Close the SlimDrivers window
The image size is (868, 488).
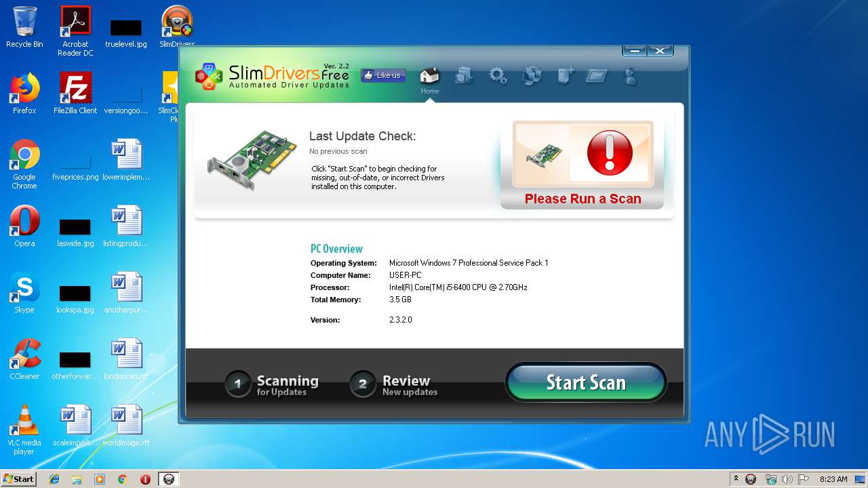point(660,51)
